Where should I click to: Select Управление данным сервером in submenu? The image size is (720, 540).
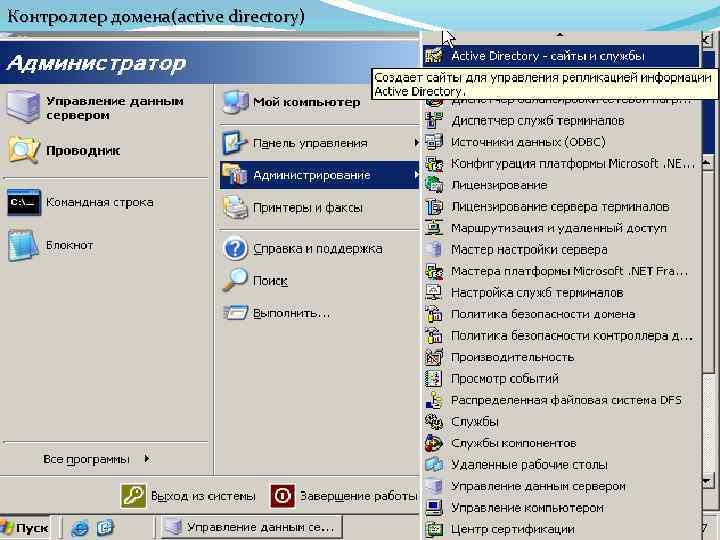point(560,486)
